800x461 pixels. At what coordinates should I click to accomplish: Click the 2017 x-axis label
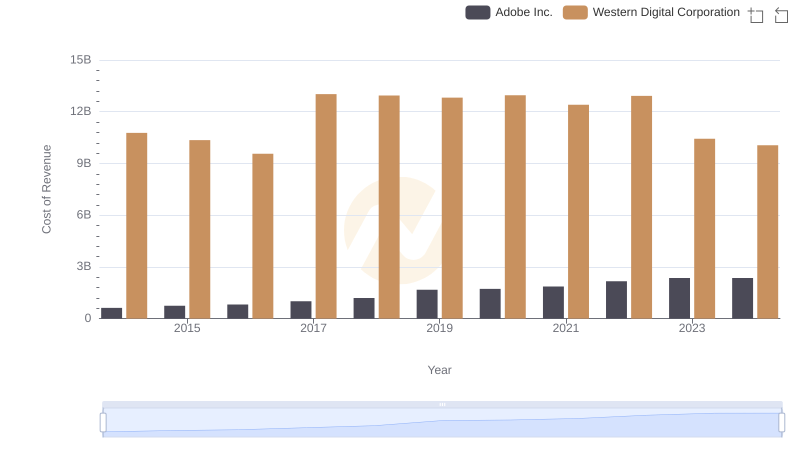(313, 328)
